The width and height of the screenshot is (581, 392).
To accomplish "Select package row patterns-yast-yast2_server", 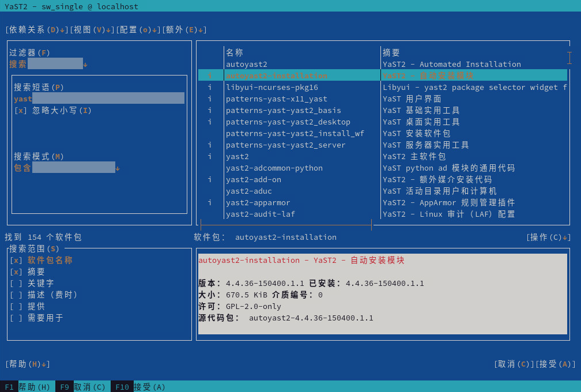I will (x=383, y=145).
